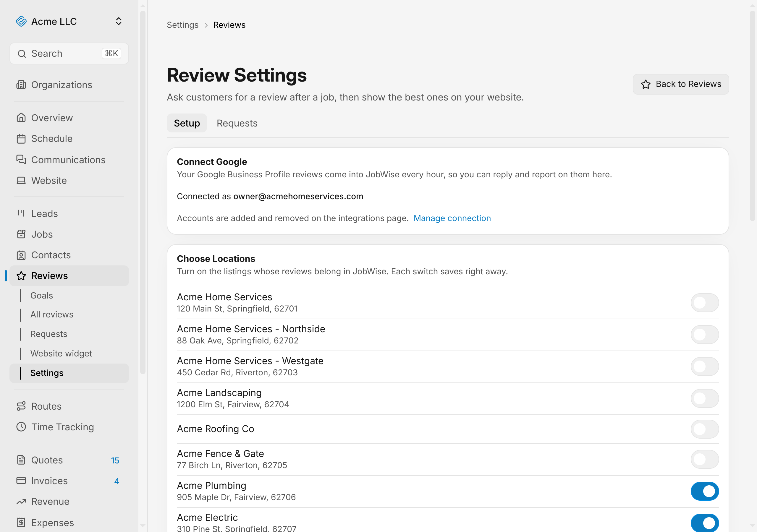
Task: Expand the Acme LLC organization switcher
Action: [119, 21]
